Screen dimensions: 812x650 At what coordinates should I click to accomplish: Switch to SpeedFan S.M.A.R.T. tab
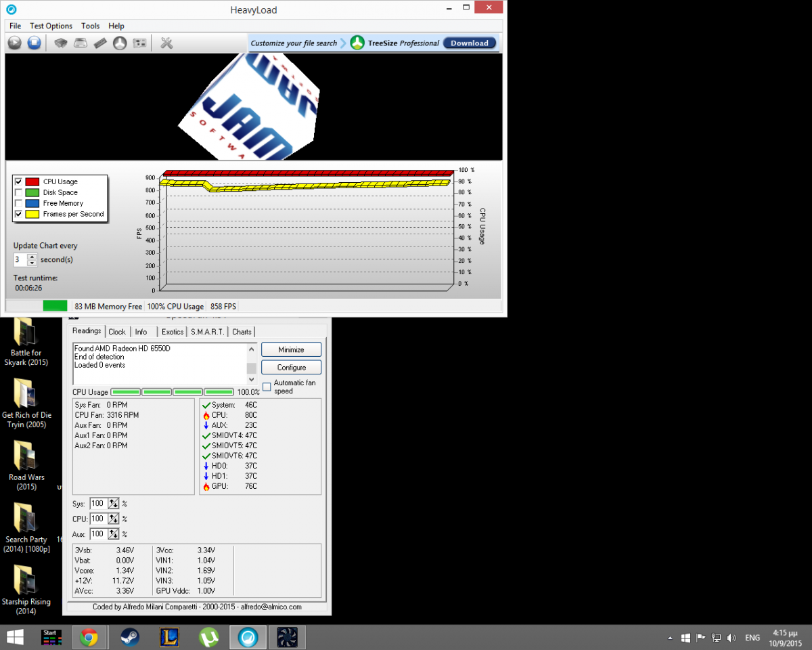[x=208, y=332]
